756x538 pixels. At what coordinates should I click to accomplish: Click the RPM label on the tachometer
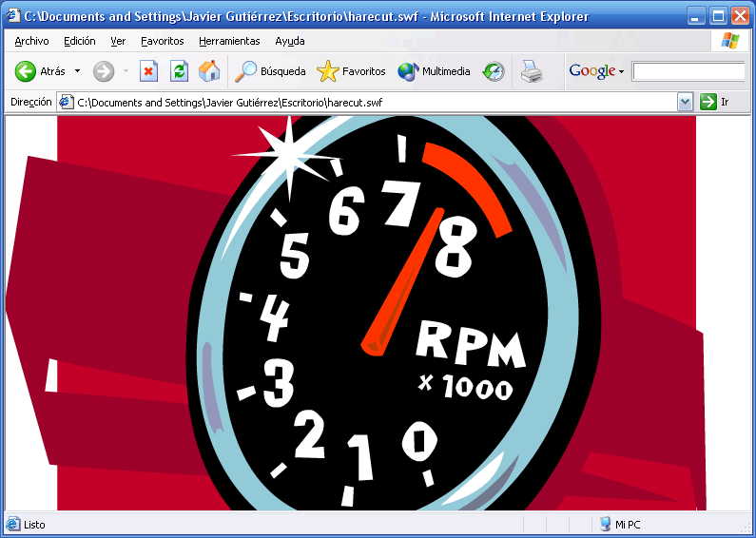pos(470,344)
